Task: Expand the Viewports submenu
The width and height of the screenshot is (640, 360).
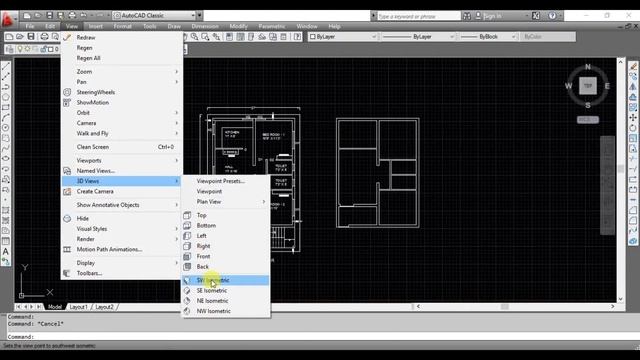Action: click(x=122, y=160)
